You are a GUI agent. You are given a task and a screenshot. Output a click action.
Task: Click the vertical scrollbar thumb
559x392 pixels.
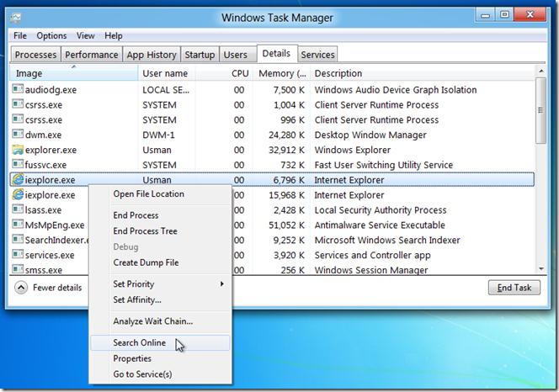[541, 110]
